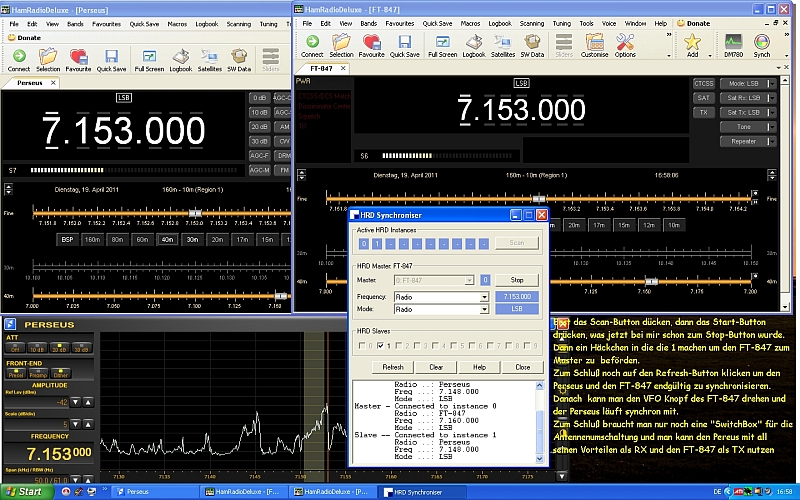This screenshot has width=800, height=500.
Task: Click Quick Save icon in Perseus HRD window
Action: [111, 56]
